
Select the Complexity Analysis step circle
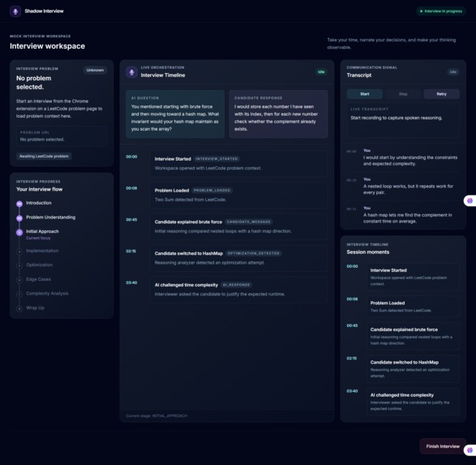click(19, 294)
